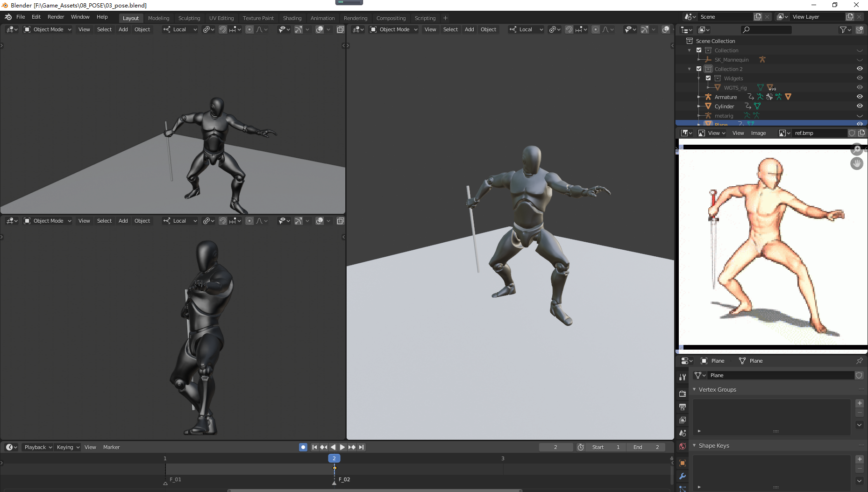Expand the Armature tree item

pyautogui.click(x=699, y=97)
